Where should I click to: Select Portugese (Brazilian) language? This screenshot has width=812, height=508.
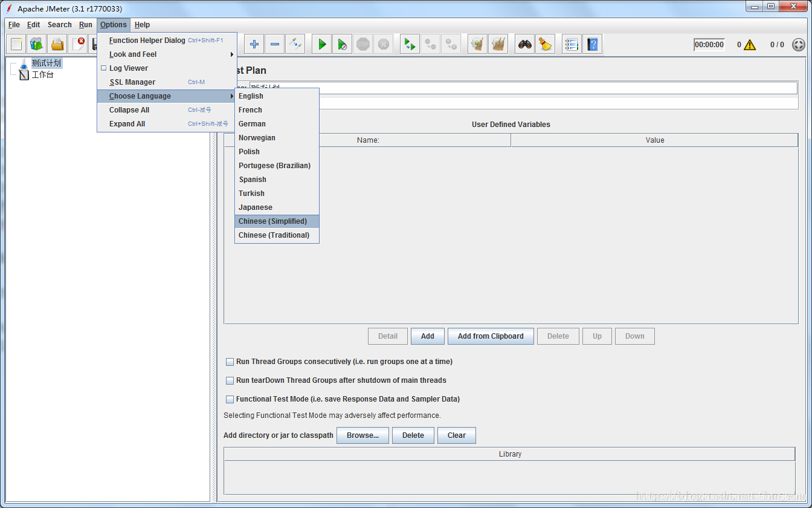(x=277, y=166)
